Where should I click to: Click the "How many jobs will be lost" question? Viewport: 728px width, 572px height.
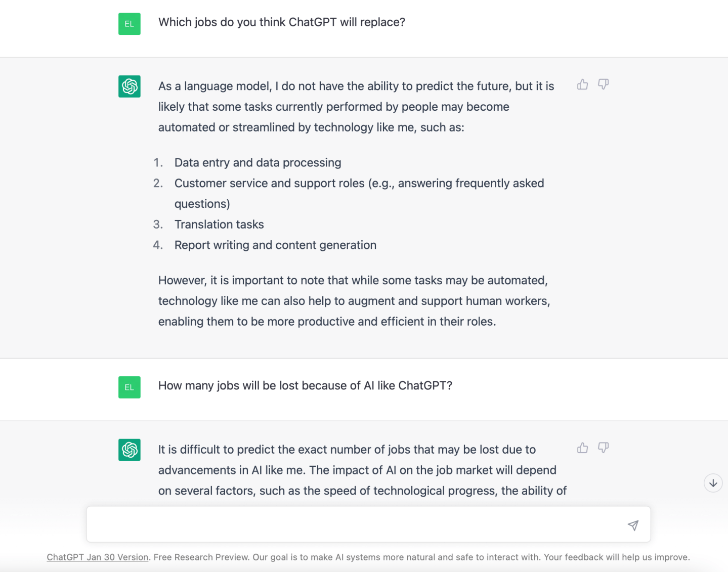point(305,386)
